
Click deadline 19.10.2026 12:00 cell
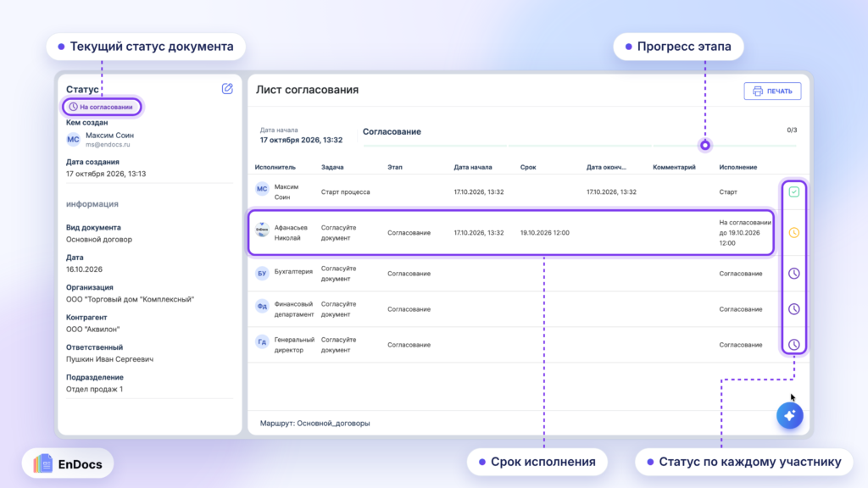pos(545,233)
